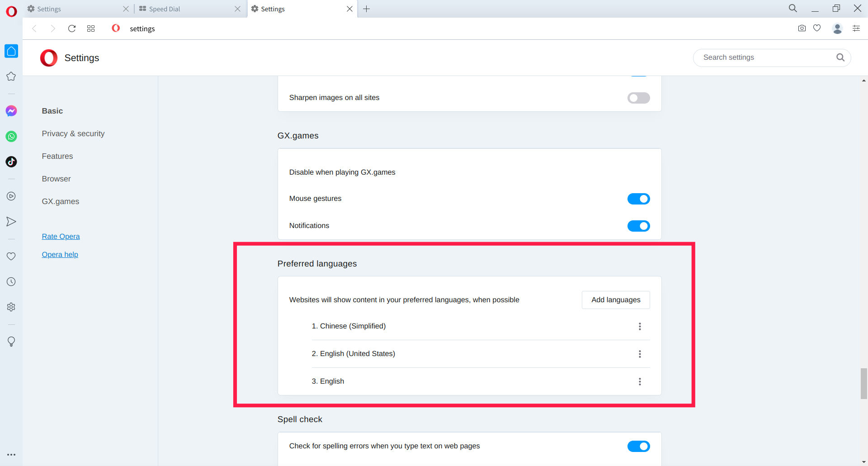Open more options for English (United States)

click(640, 354)
